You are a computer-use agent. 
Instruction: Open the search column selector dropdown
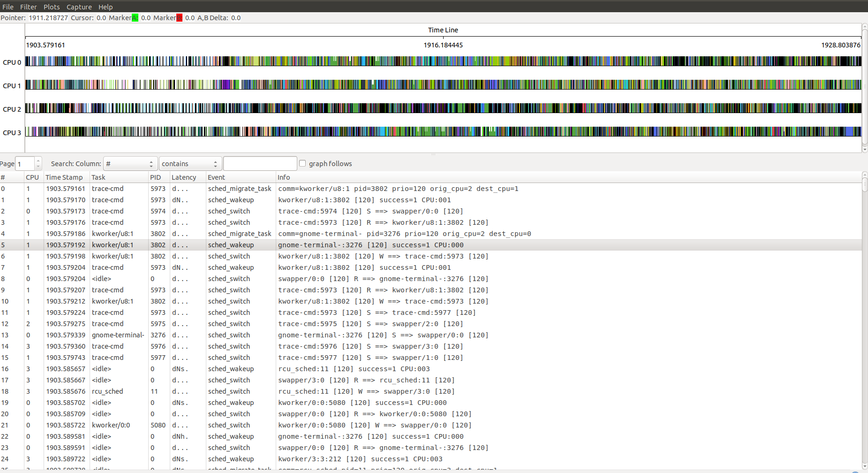coord(130,163)
